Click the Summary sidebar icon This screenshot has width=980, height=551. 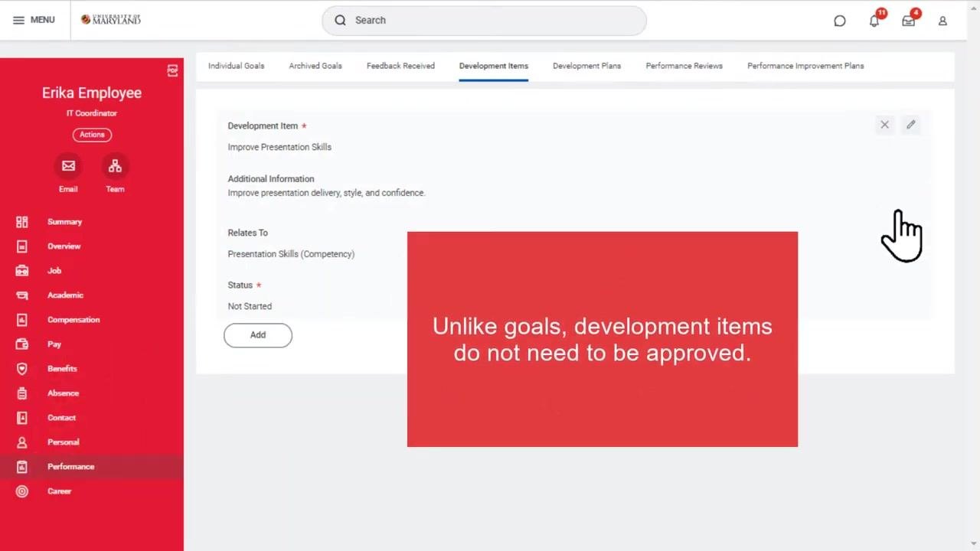[22, 222]
